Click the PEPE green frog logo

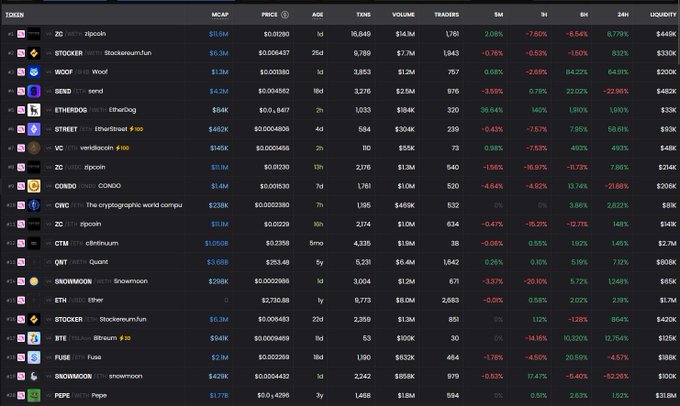34,396
